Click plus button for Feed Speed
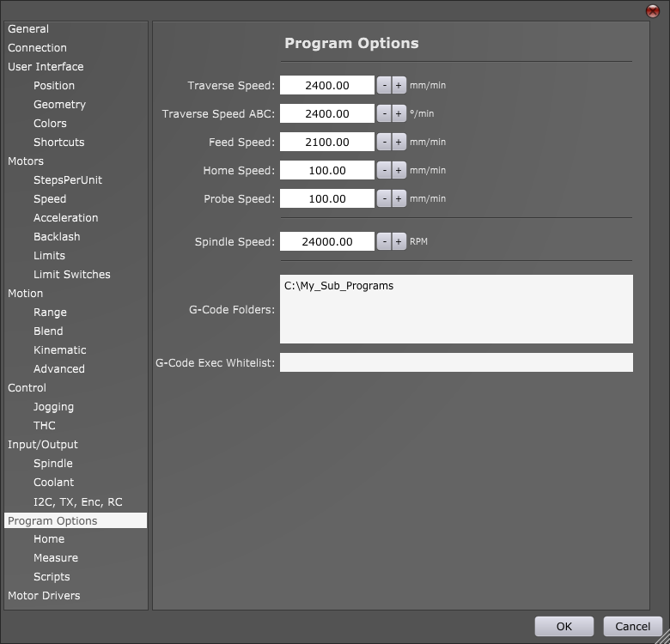Viewport: 670px width, 644px height. [399, 142]
